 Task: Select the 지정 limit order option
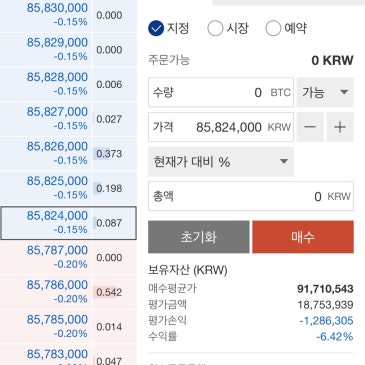[x=168, y=28]
